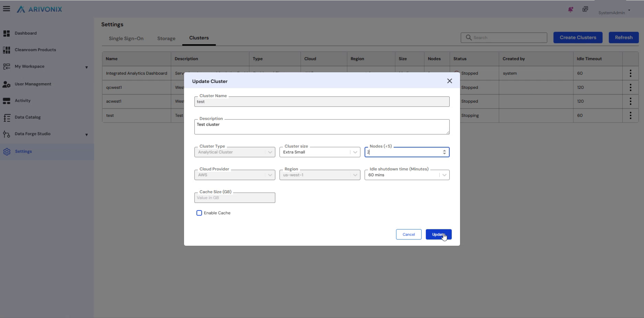Switch to Single Sign-On tab
The image size is (644, 318).
(x=126, y=38)
